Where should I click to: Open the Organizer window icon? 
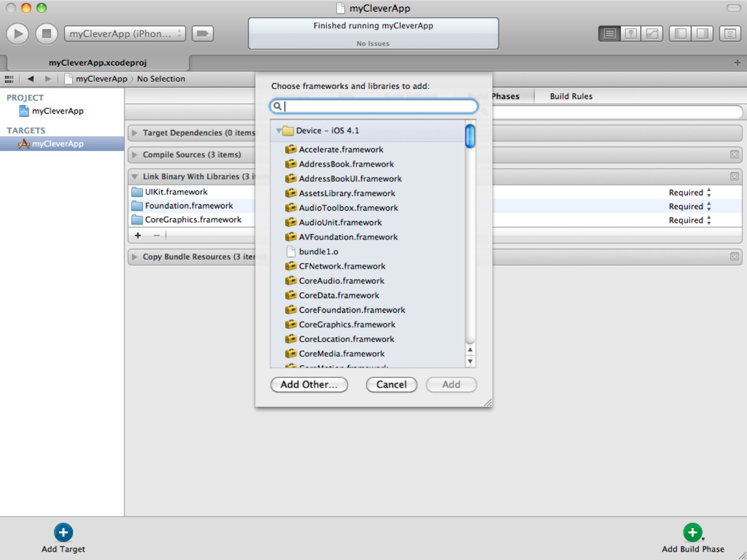(x=730, y=34)
